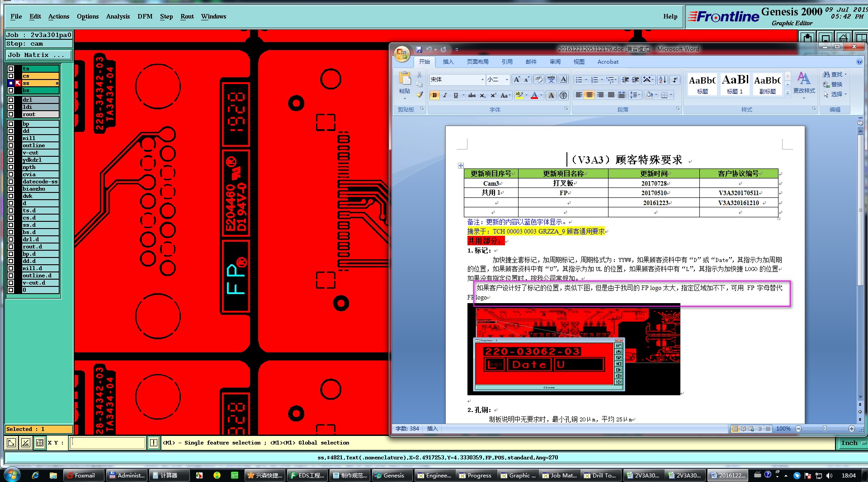Viewport: 868px width, 482px height.
Task: Switch to Word 页面布局 tab
Action: coord(477,62)
